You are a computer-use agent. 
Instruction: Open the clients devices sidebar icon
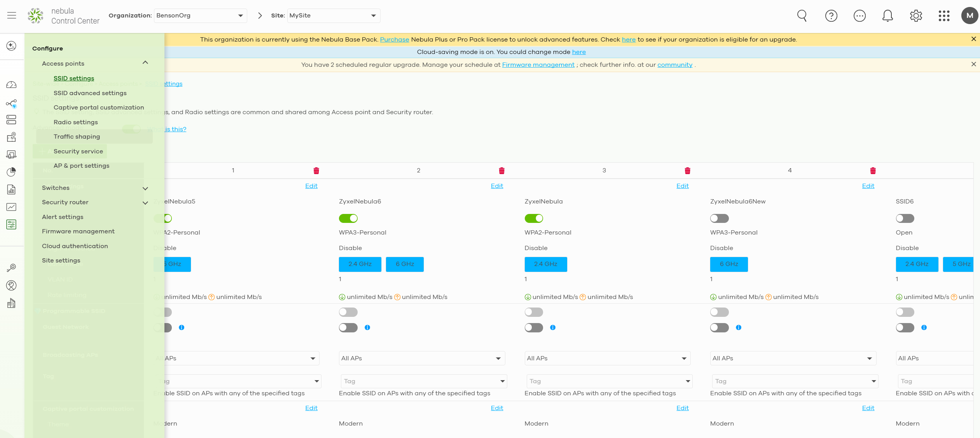pyautogui.click(x=11, y=155)
